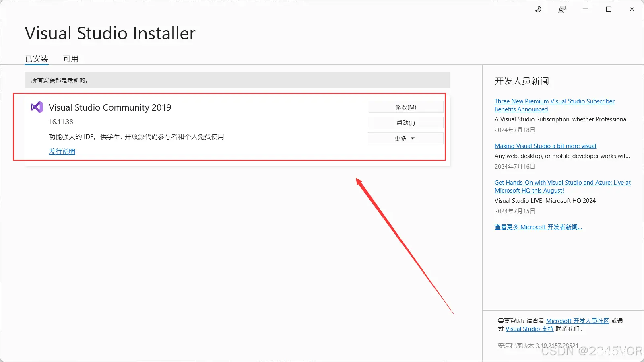
Task: Click the Visual Studio Community 2019 logo
Action: 37,107
